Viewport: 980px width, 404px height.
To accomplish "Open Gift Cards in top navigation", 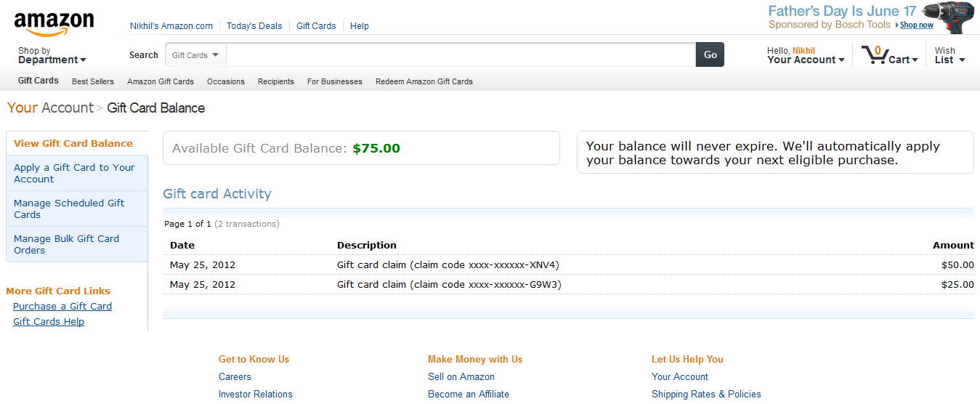I will (316, 25).
